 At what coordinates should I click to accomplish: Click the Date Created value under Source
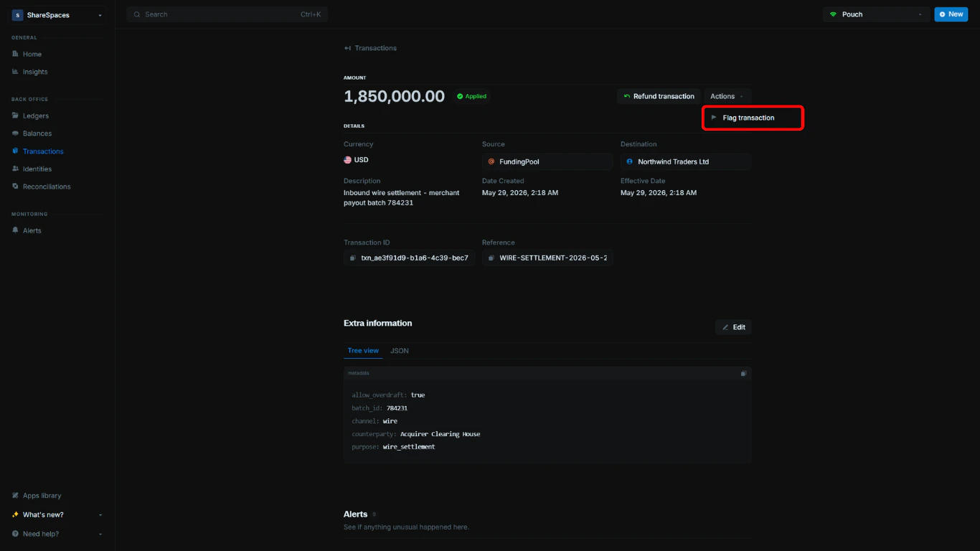pyautogui.click(x=520, y=193)
